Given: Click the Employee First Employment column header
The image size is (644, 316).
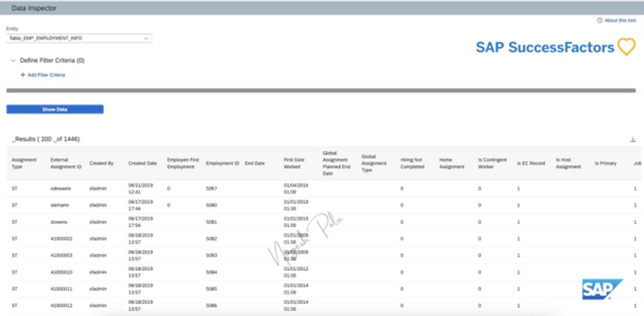Looking at the screenshot, I should tap(183, 163).
